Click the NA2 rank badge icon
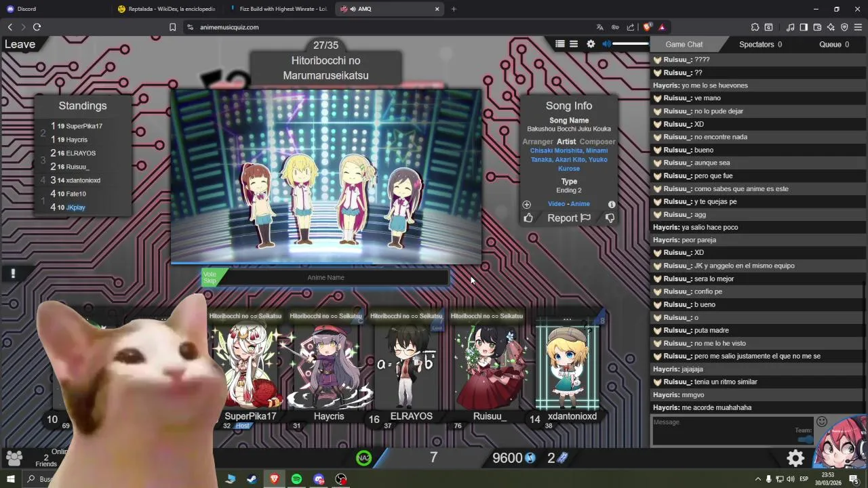Image resolution: width=868 pixels, height=488 pixels. [x=364, y=458]
